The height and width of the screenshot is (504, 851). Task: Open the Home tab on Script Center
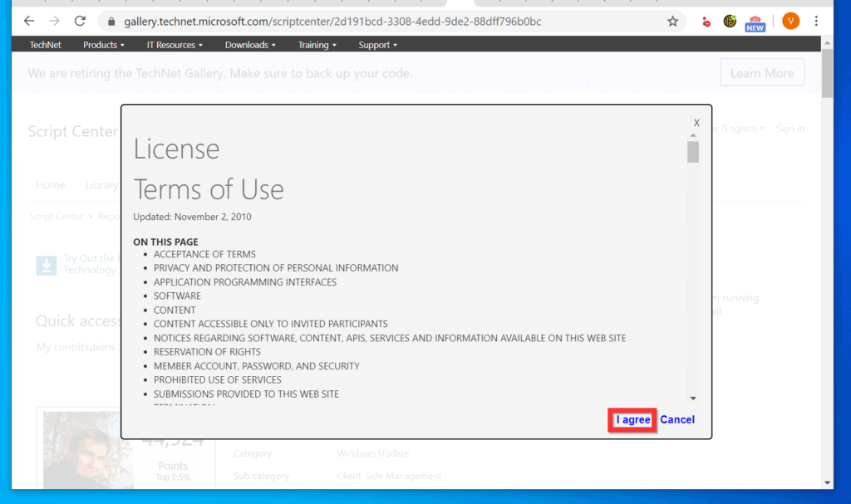coord(51,185)
